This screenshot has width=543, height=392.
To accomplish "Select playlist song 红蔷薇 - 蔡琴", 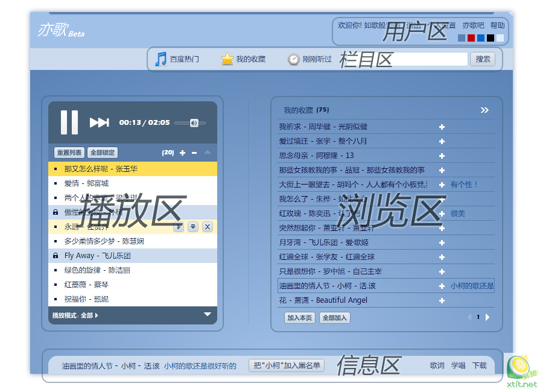I will point(133,285).
